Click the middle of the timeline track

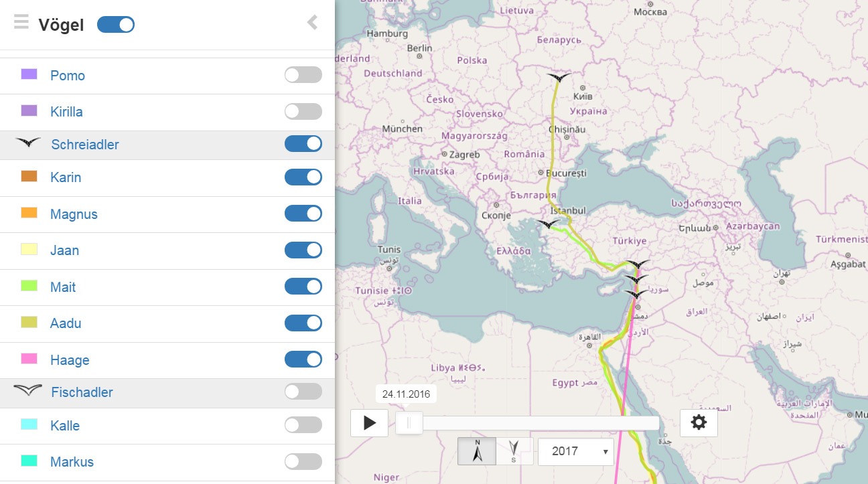(x=527, y=423)
